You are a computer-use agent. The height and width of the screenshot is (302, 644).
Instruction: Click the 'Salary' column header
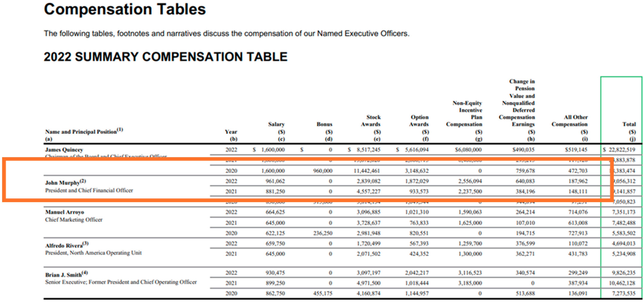[x=276, y=124]
